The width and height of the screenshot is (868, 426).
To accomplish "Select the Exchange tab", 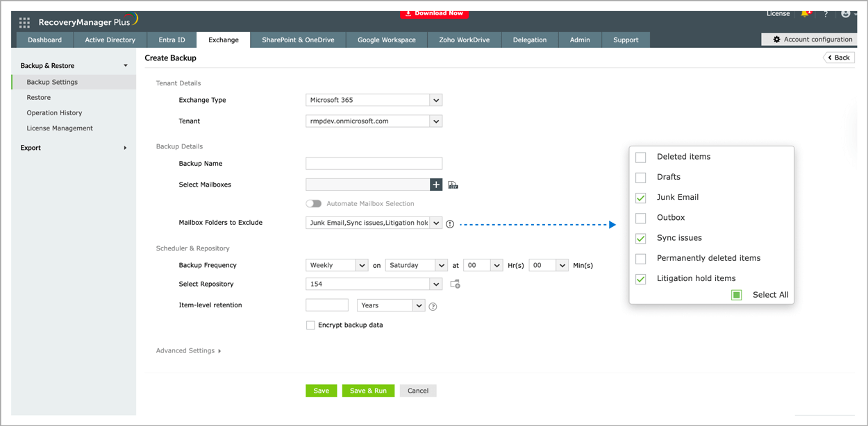I will 224,40.
